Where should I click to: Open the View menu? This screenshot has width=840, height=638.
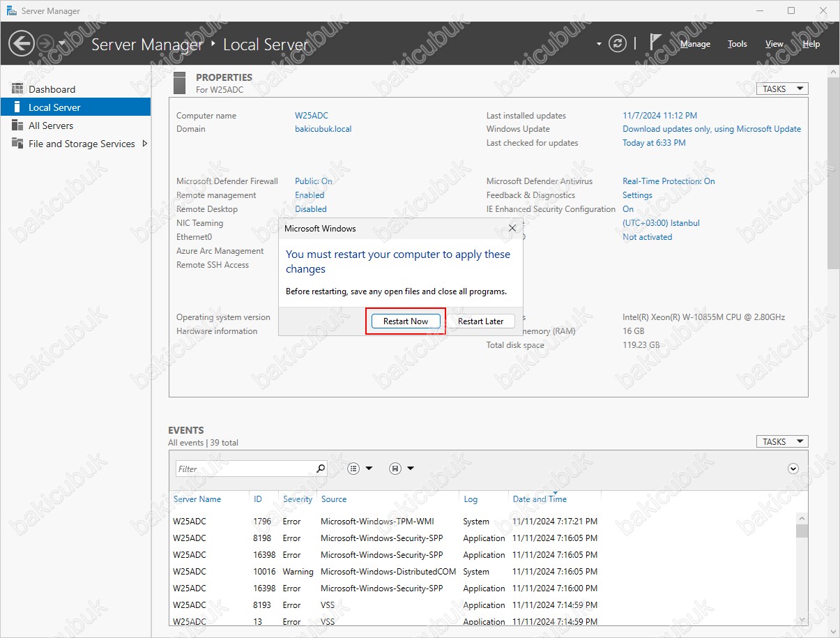pyautogui.click(x=774, y=43)
